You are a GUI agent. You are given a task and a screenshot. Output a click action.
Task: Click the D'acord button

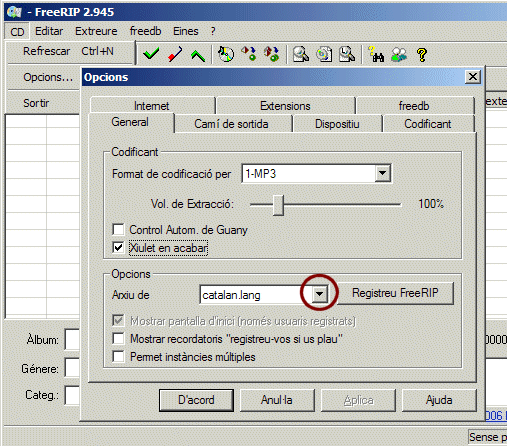coord(196,400)
